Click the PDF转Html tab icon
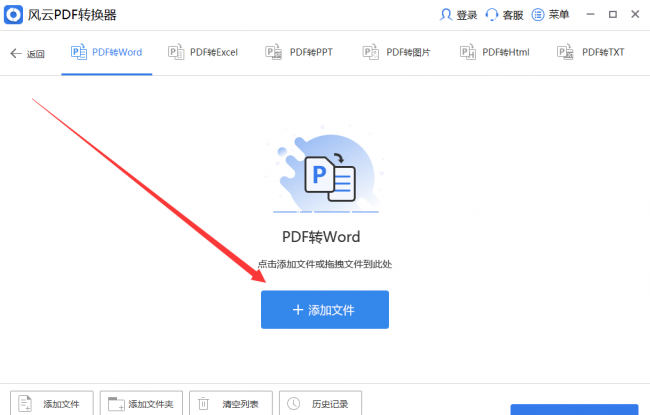 pyautogui.click(x=468, y=52)
